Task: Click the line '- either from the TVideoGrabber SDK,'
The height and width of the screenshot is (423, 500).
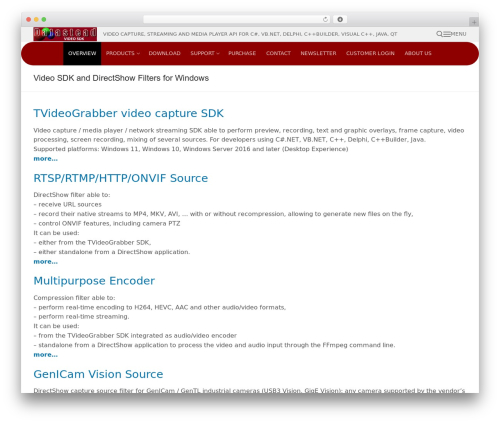Action: click(92, 242)
